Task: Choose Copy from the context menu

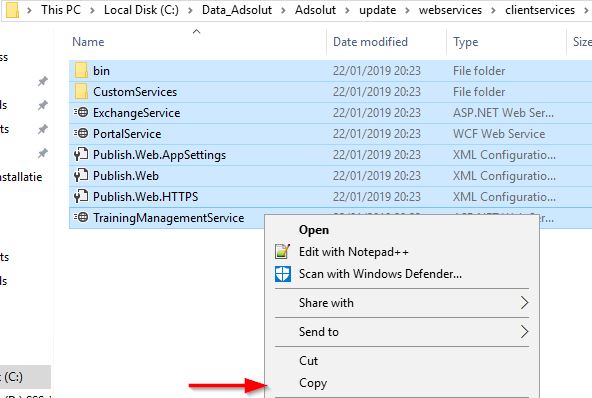Action: click(x=313, y=383)
